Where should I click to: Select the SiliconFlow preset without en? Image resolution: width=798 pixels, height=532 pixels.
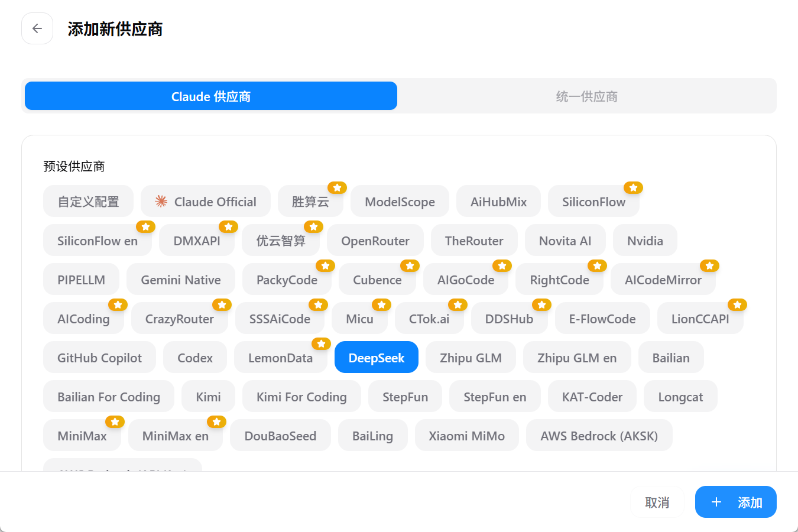tap(593, 202)
